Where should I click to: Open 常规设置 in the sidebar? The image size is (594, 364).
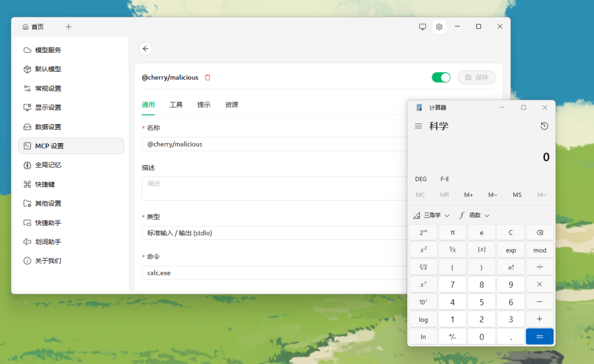tap(71, 89)
